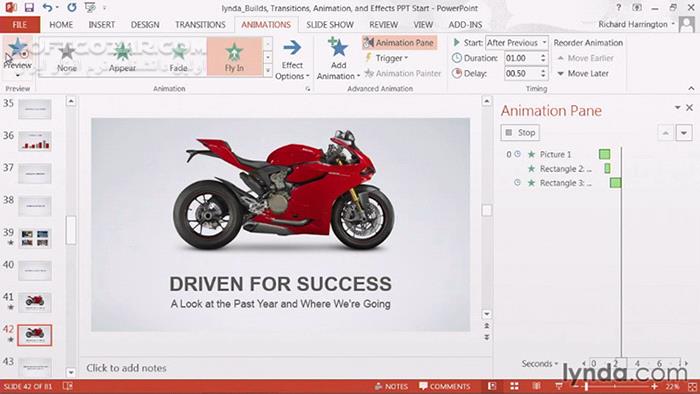
Task: Switch to the ADD-INS tab
Action: pyautogui.click(x=466, y=25)
